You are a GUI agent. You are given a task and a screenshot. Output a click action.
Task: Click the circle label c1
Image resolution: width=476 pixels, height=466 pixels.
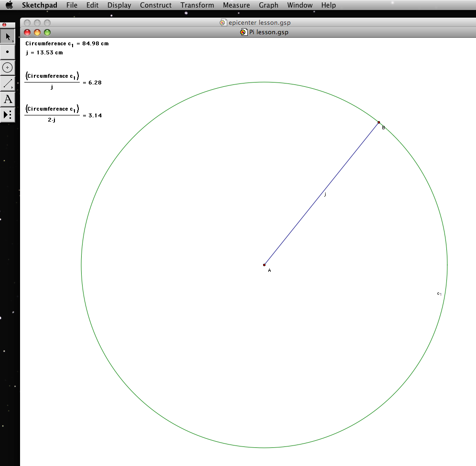[x=439, y=293]
